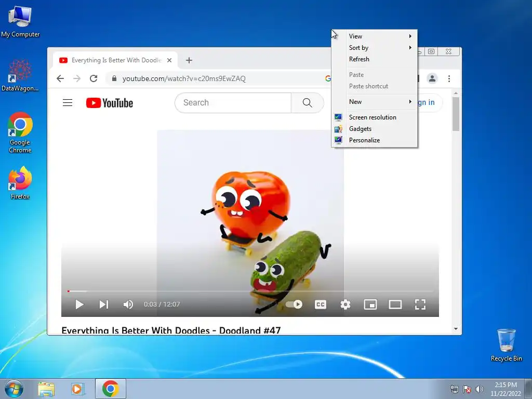This screenshot has width=532, height=399.
Task: Click the video title Doodland #47
Action: point(171,330)
